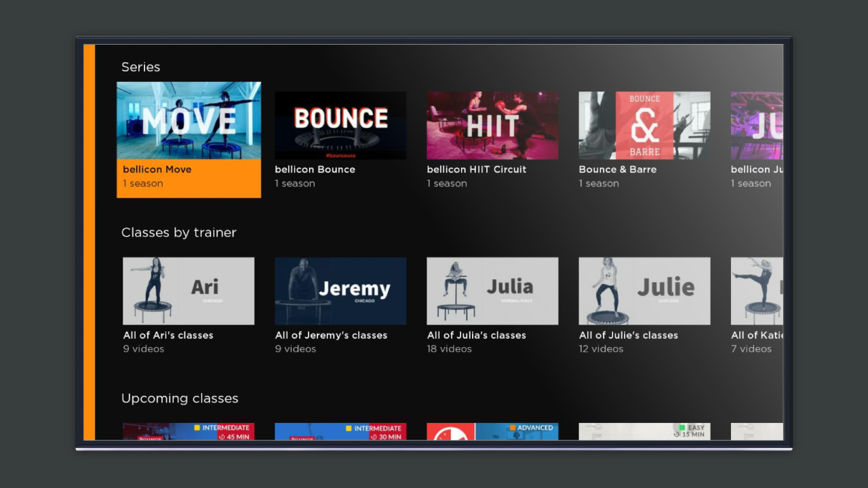Image resolution: width=868 pixels, height=488 pixels.
Task: Open the HIIT Circuit series thumbnail
Action: [x=492, y=125]
